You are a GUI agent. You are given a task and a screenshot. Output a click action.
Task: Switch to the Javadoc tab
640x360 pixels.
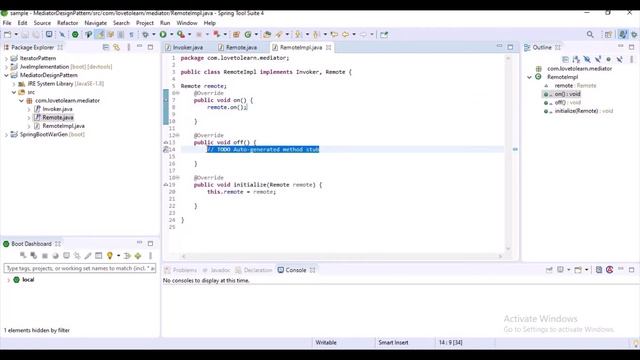[x=217, y=270]
